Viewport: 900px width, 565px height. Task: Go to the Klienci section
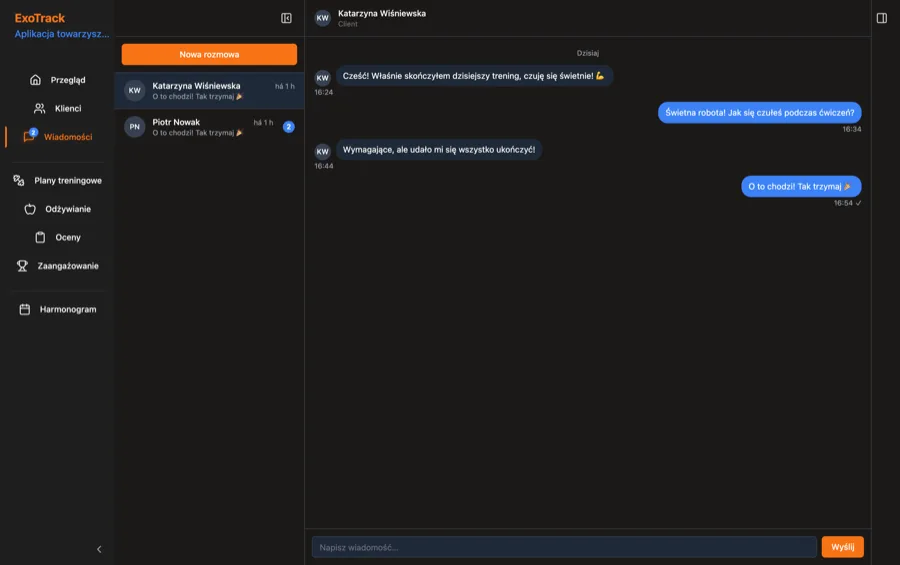pos(57,108)
